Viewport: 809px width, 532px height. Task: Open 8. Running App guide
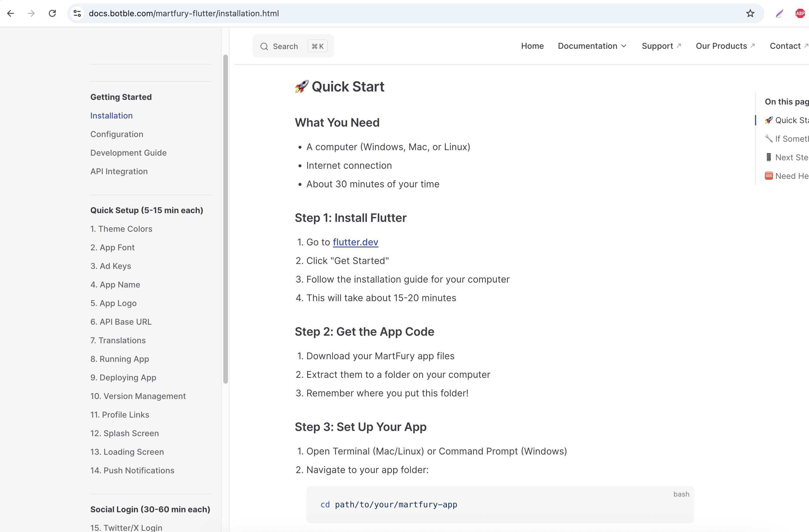click(x=120, y=359)
